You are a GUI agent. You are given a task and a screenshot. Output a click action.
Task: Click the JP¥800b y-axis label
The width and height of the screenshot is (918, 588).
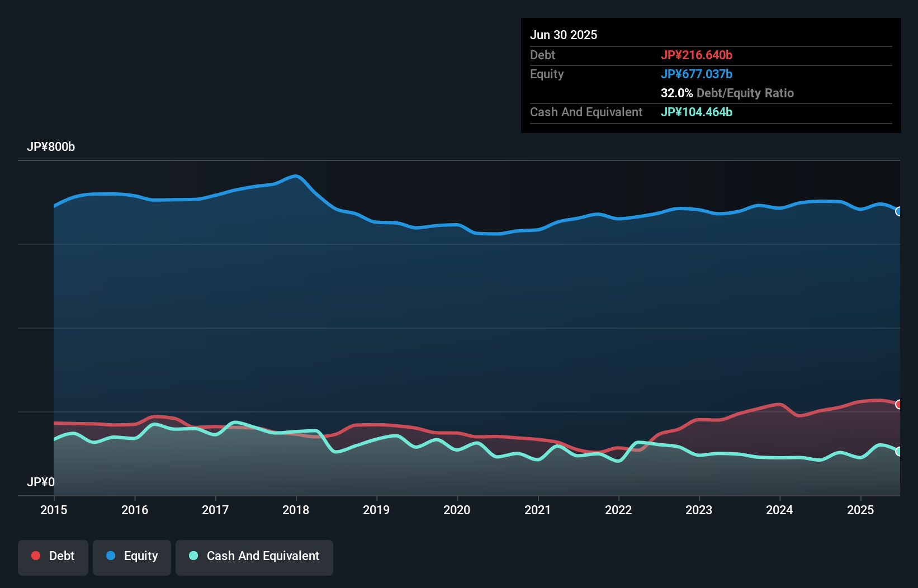tap(51, 147)
